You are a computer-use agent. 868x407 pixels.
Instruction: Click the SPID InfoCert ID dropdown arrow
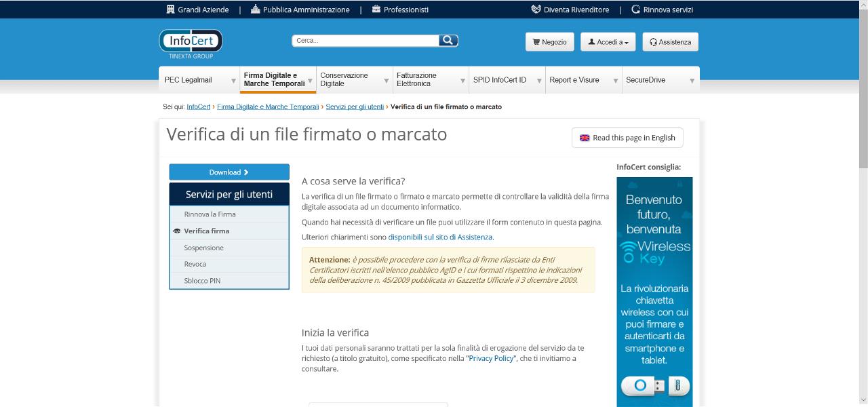click(x=539, y=81)
